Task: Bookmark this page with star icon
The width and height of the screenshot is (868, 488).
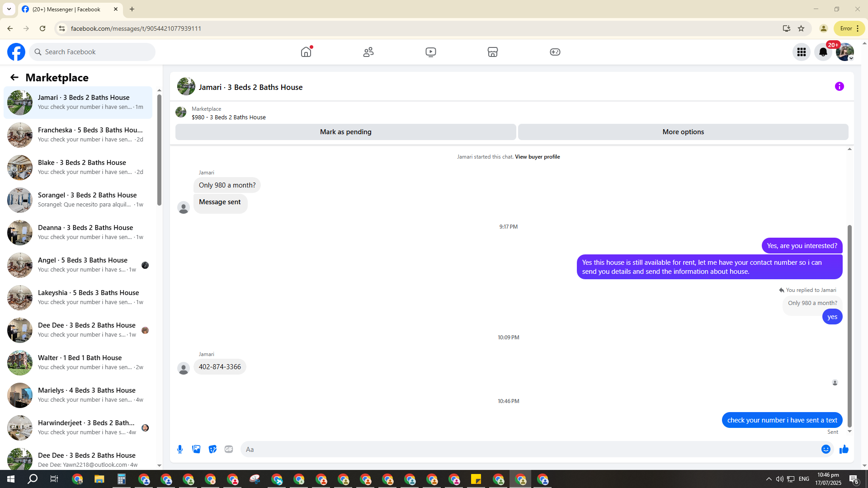Action: pos(801,28)
